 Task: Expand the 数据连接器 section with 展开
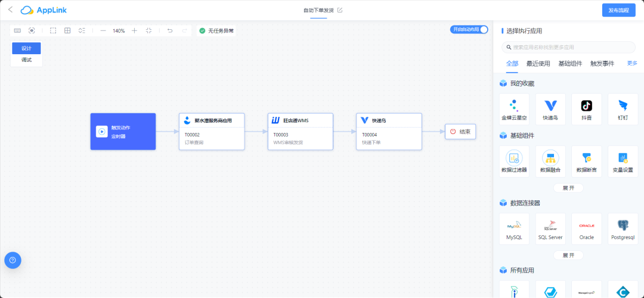(x=568, y=255)
